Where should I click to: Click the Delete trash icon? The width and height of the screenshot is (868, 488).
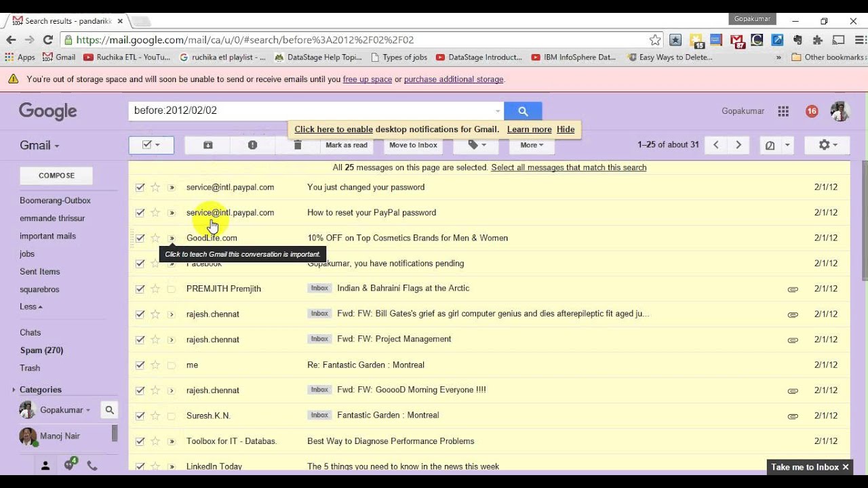coord(297,145)
